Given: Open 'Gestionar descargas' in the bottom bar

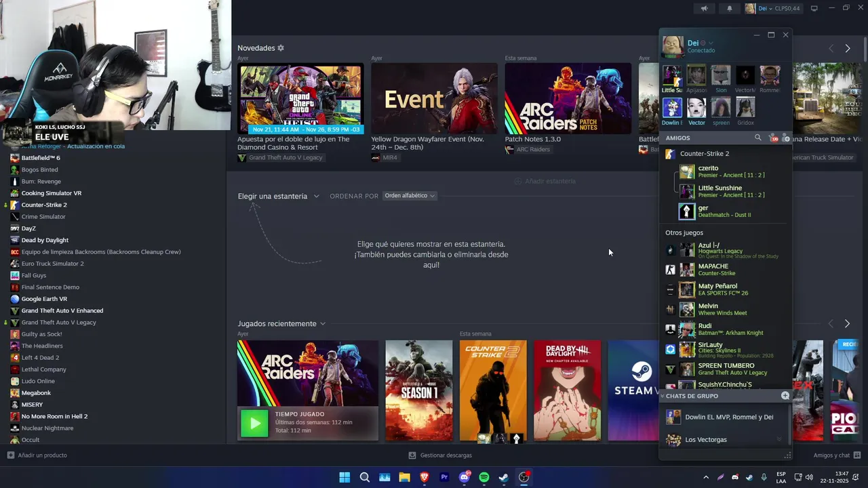Looking at the screenshot, I should (440, 455).
